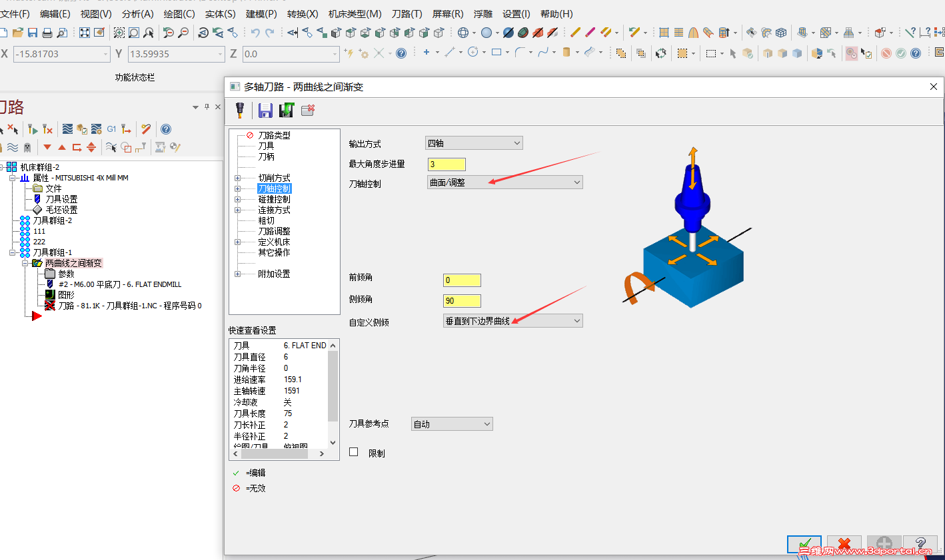Click the save parameters disk icon in dialog
This screenshot has width=945, height=560.
pyautogui.click(x=265, y=111)
